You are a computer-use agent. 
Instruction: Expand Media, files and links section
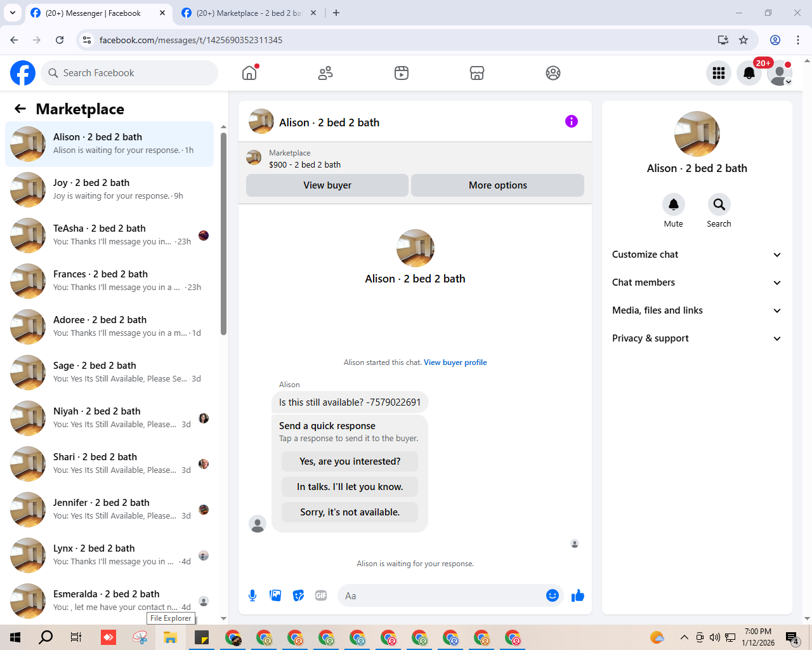coord(697,310)
